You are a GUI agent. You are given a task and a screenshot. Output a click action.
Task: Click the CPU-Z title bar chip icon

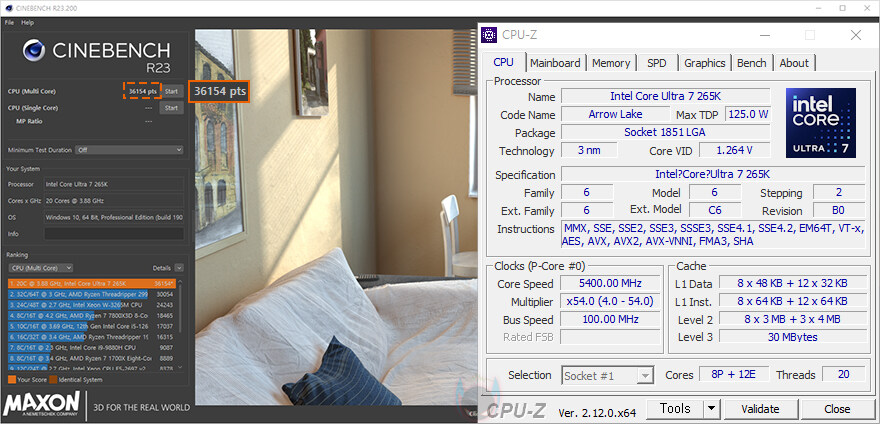(x=489, y=35)
